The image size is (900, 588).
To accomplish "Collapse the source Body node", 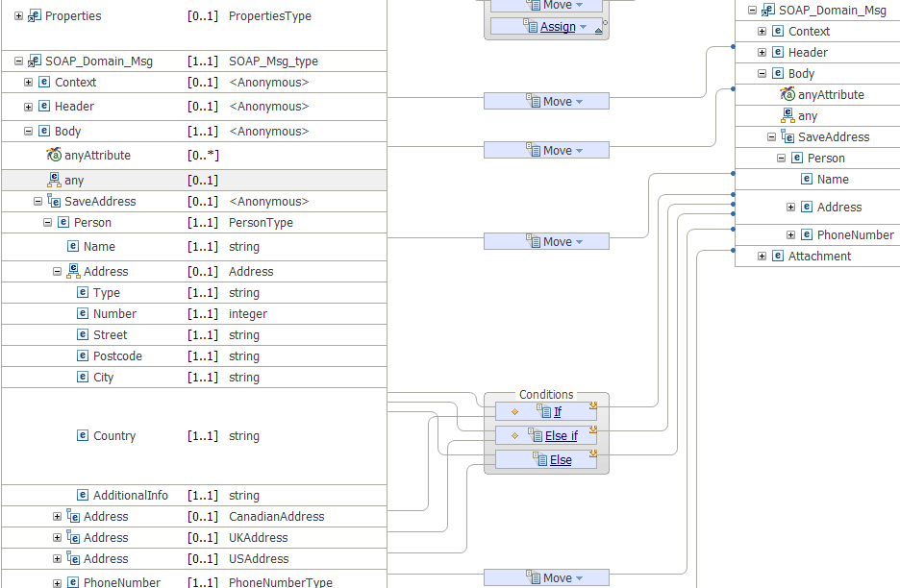I will point(29,132).
